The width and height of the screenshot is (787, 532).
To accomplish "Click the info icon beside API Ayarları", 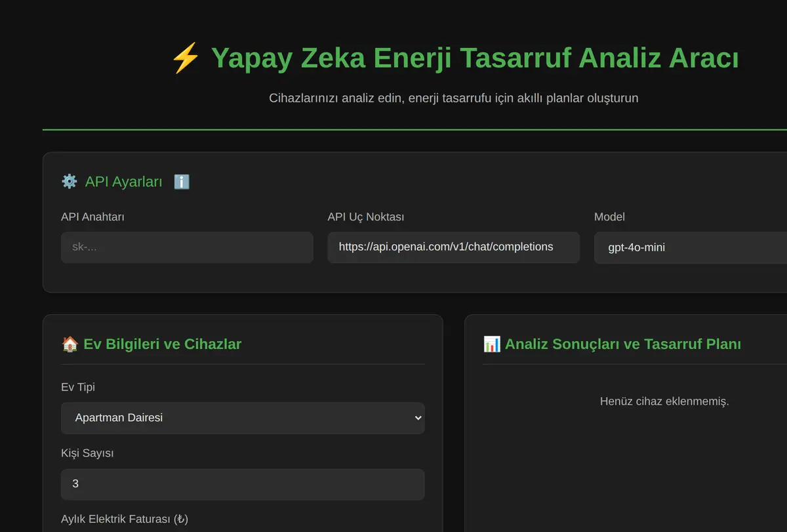I will 182,182.
